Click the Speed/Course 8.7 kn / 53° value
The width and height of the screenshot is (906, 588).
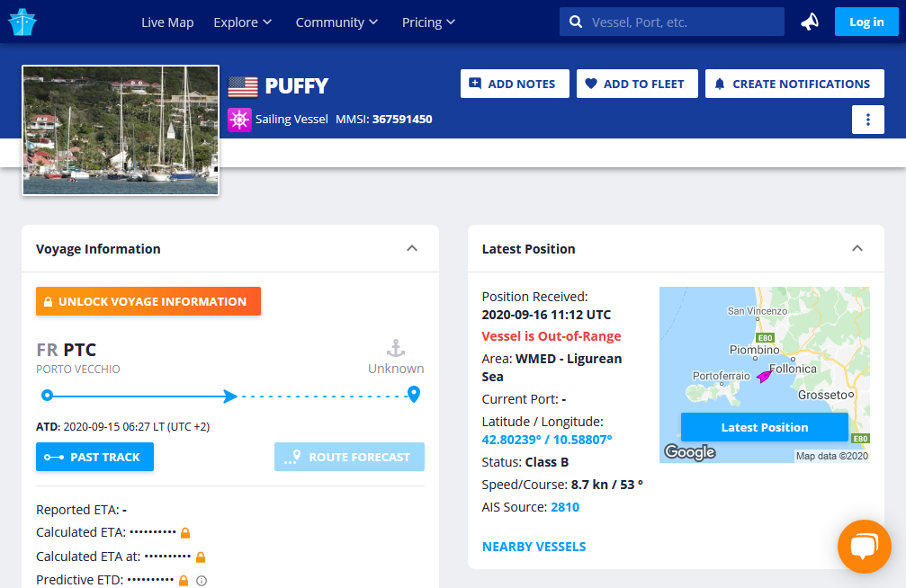606,485
